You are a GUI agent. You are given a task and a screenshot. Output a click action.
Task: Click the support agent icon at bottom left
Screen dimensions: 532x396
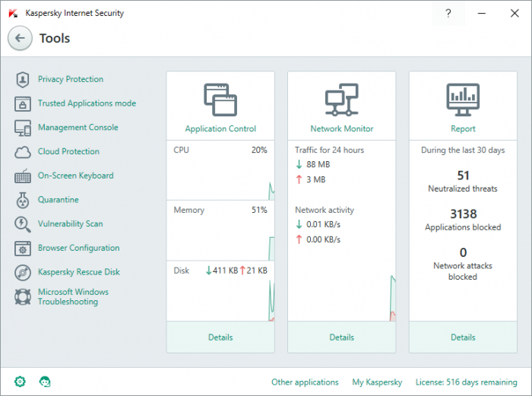(x=45, y=382)
